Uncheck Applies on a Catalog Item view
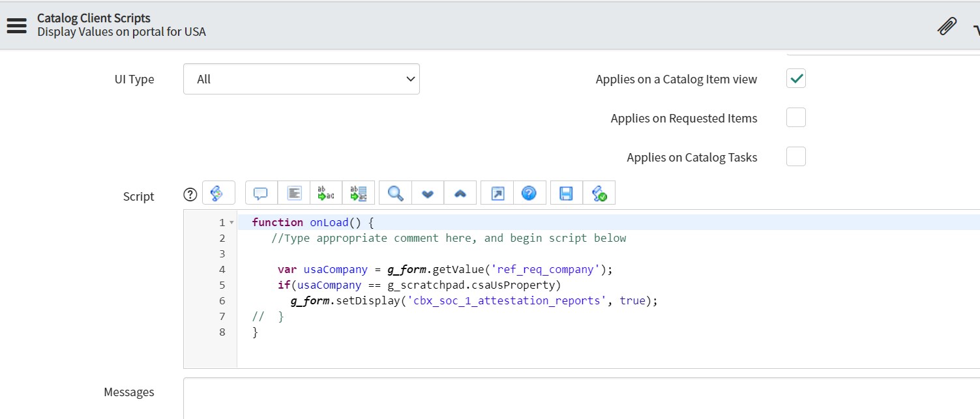This screenshot has height=419, width=980. coord(796,79)
